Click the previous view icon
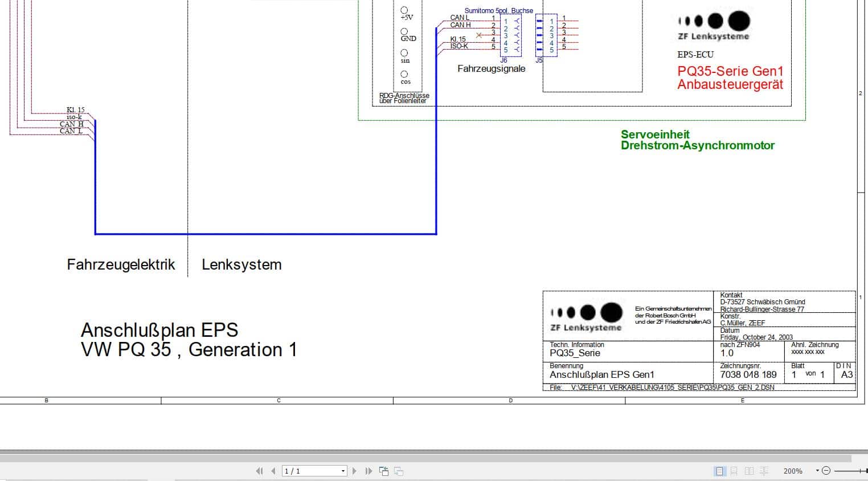The width and height of the screenshot is (868, 481). (384, 471)
